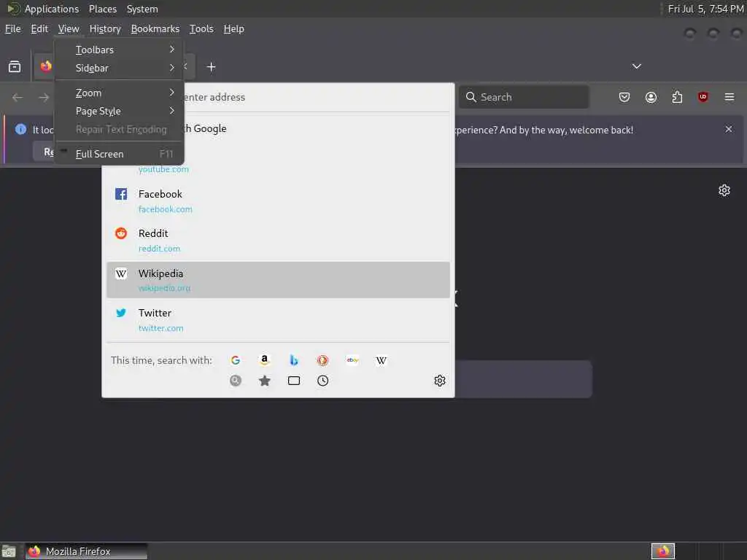The height and width of the screenshot is (560, 747).
Task: Click the Mozilla Firefox taskbar button
Action: click(x=86, y=551)
